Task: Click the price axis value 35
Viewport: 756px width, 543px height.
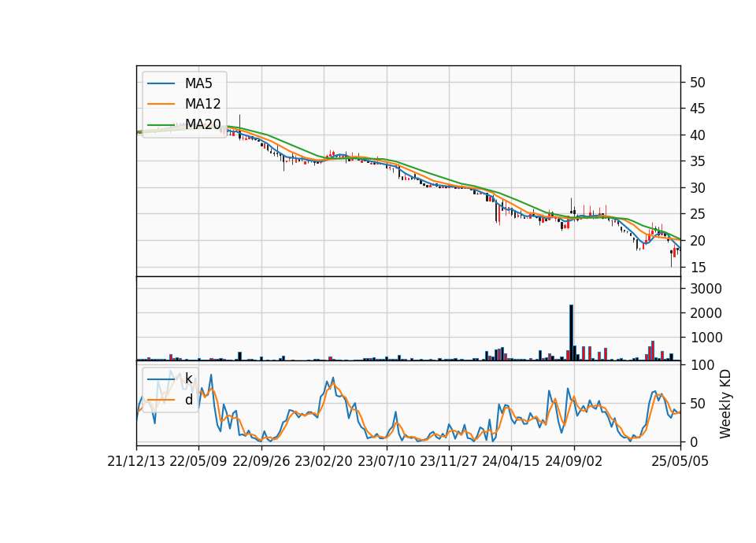Action: (697, 161)
